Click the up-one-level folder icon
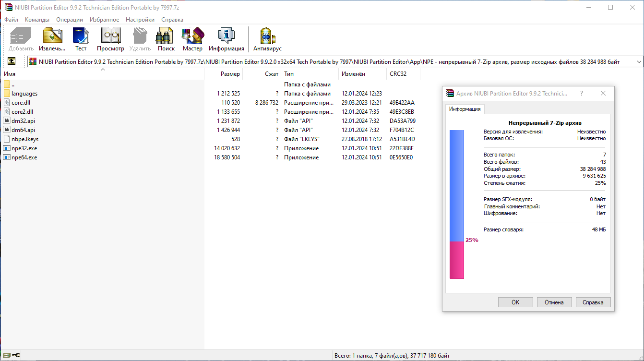This screenshot has height=361, width=644. [x=11, y=61]
